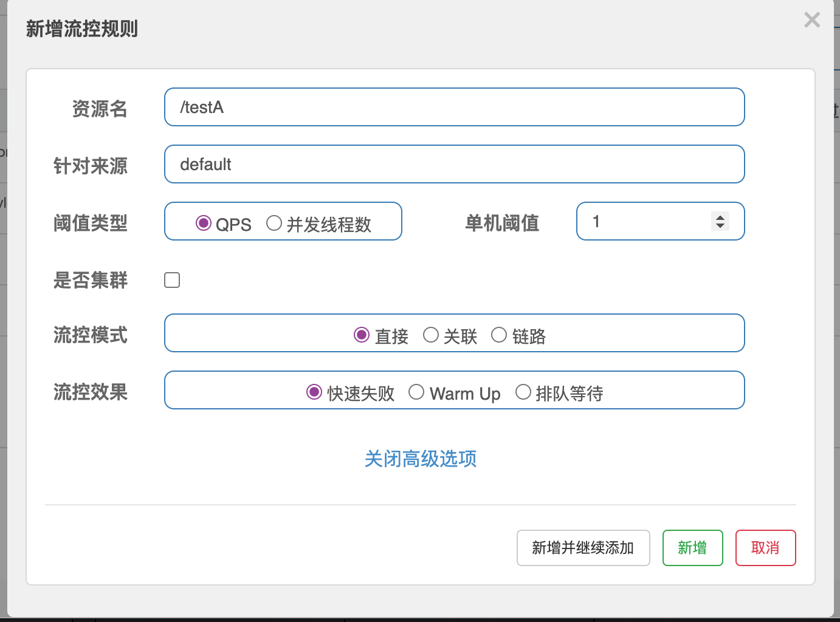Select the 并发线程数 radio button

tap(274, 223)
